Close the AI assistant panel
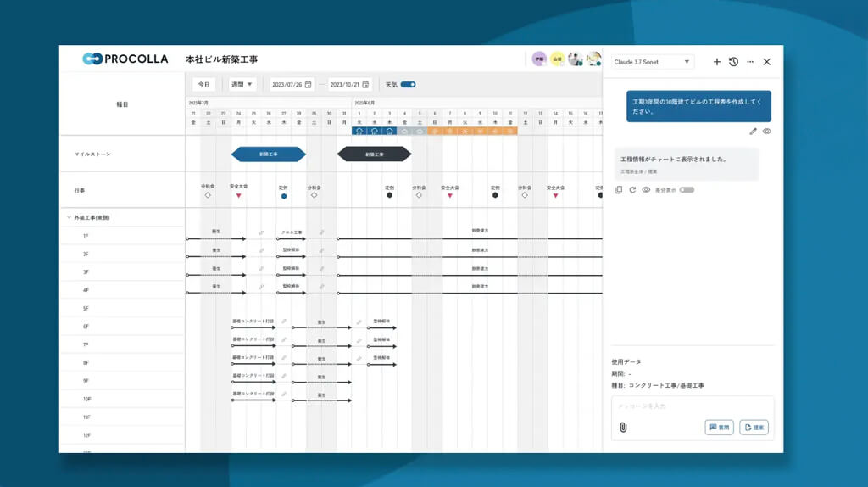 pos(766,62)
